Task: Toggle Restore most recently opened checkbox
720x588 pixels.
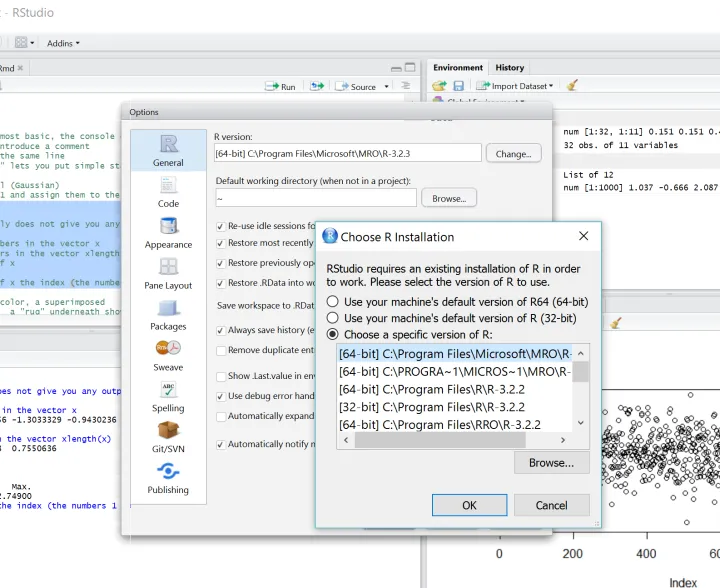Action: point(221,243)
